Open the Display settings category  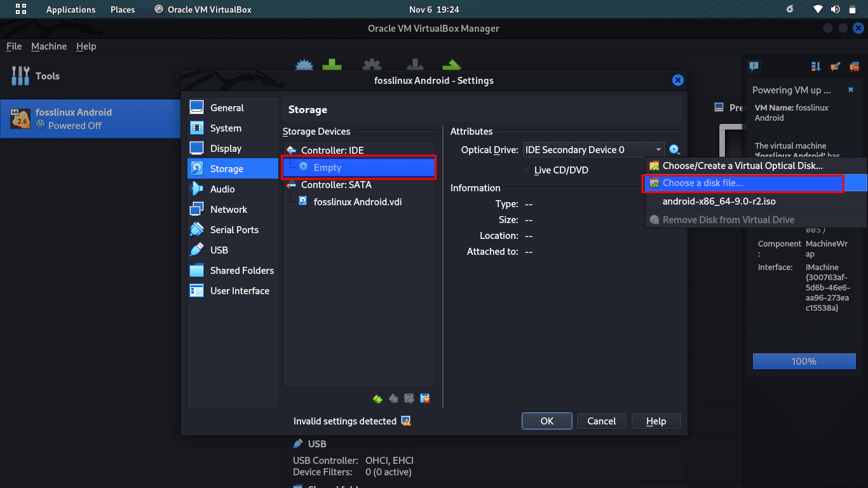click(233, 149)
